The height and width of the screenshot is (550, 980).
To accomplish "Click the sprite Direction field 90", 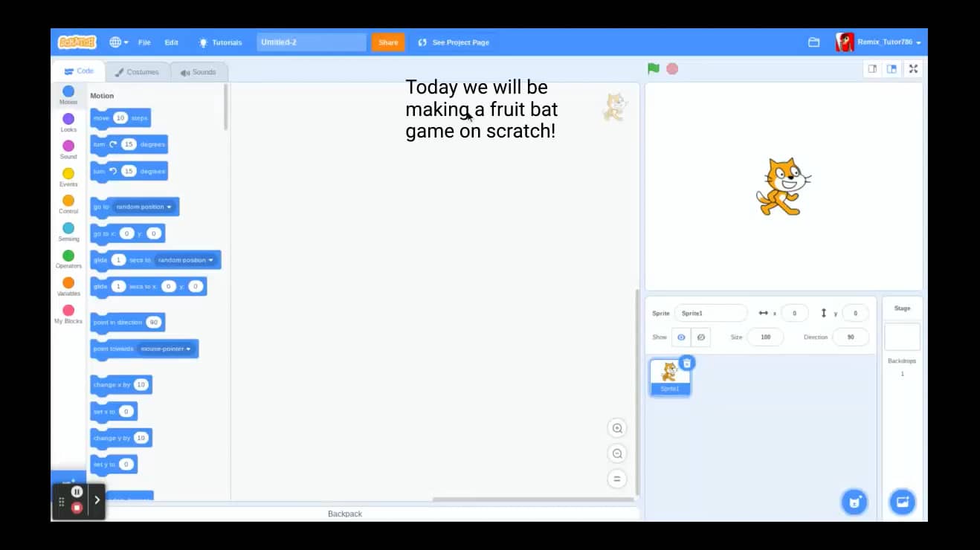I will (851, 337).
